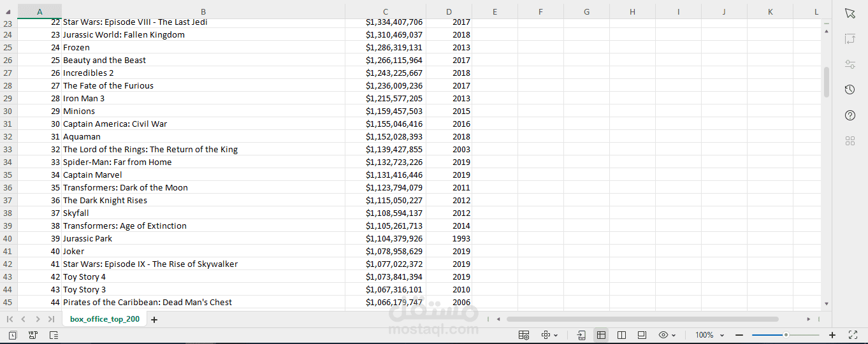Select column D header

[449, 11]
